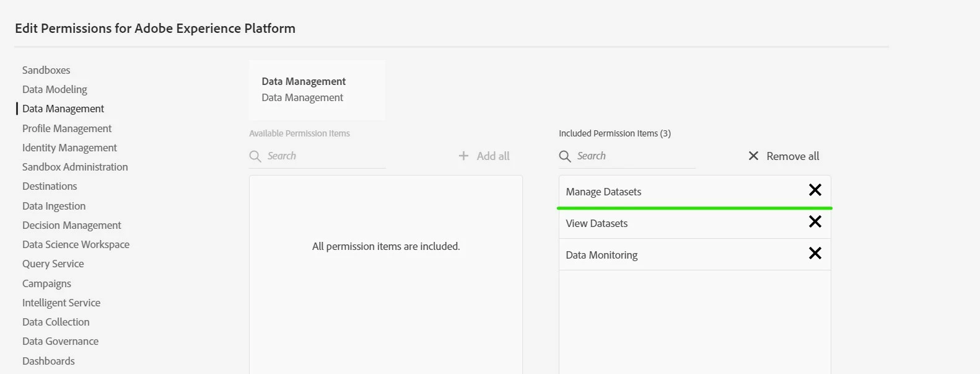This screenshot has width=980, height=374.
Task: Open the Dashboards category
Action: click(x=48, y=361)
